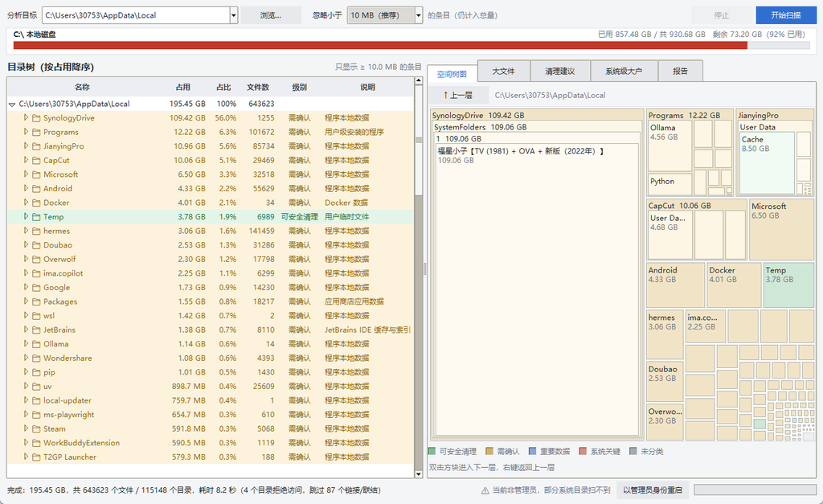
Task: Collapse the AppData\Local root node
Action: (12, 104)
